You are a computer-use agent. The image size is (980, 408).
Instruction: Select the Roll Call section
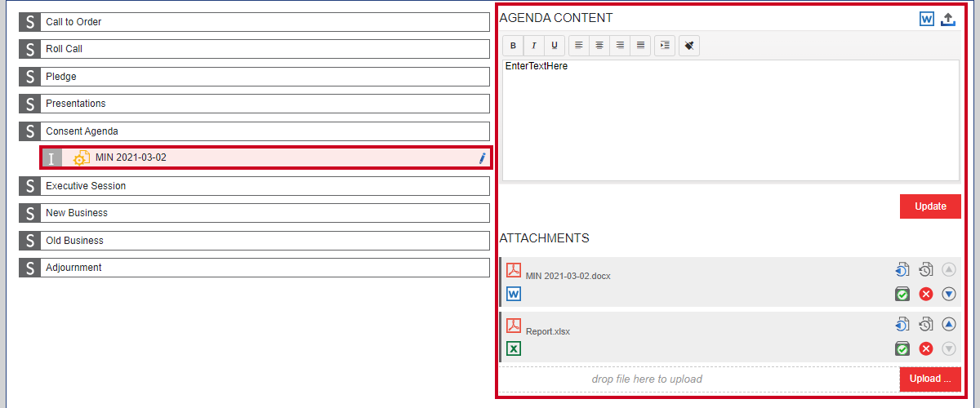pos(254,49)
